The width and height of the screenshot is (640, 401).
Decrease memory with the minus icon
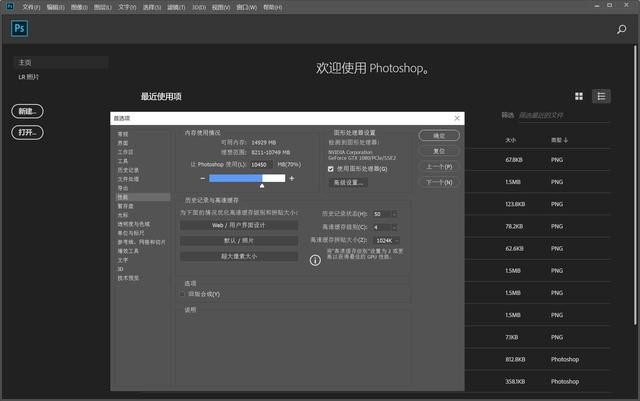point(202,178)
